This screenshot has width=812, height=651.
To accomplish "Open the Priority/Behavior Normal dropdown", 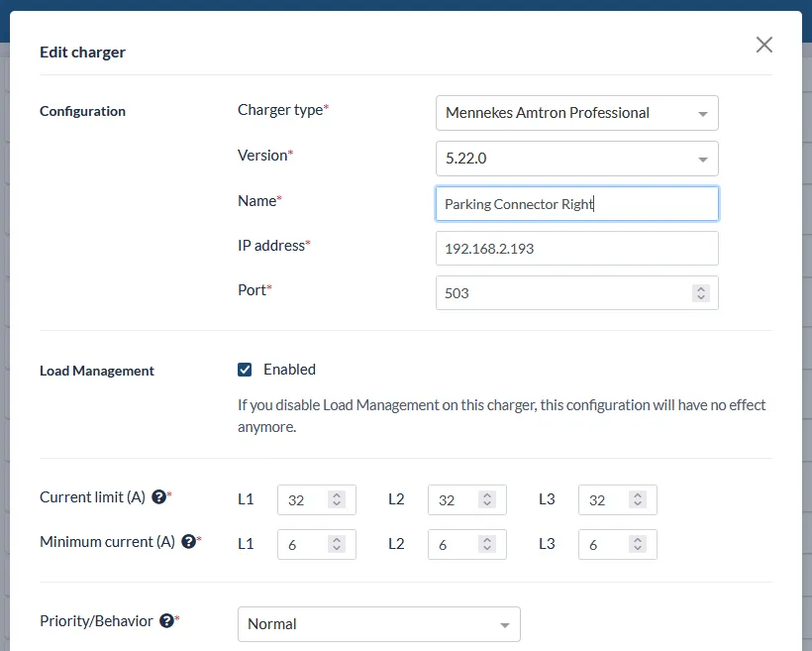I will click(378, 624).
